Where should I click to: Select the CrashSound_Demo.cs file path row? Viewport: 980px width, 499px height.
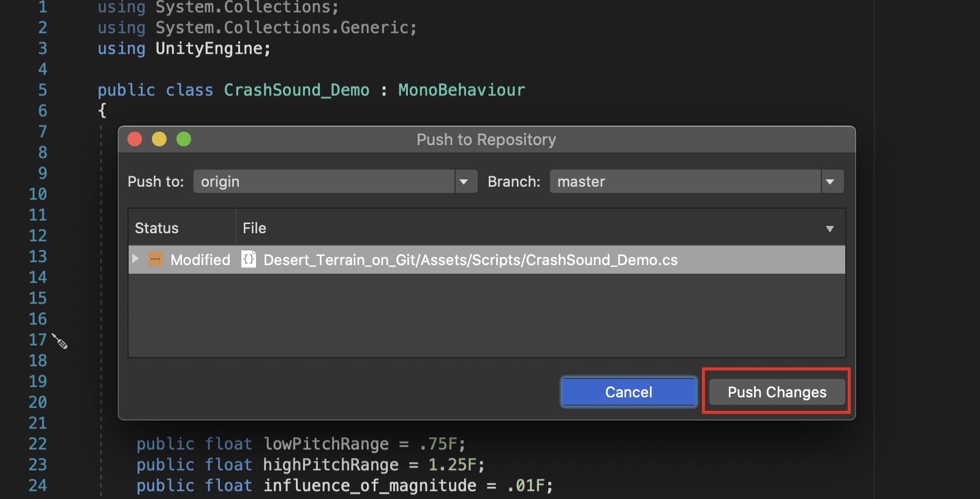470,260
